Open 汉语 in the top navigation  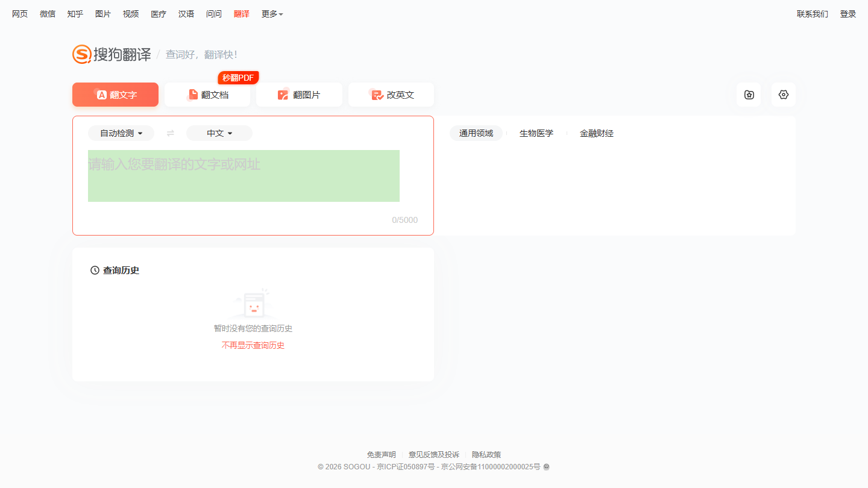pyautogui.click(x=186, y=14)
